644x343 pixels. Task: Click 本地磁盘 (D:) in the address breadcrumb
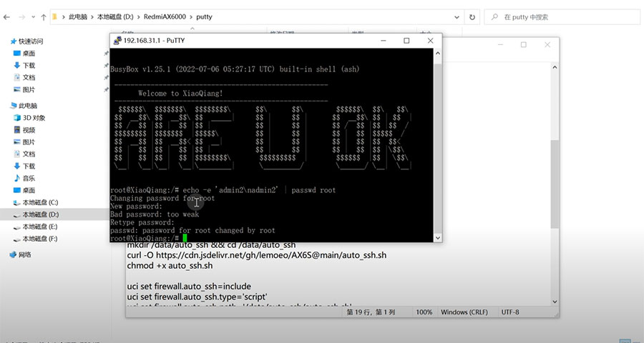[115, 17]
